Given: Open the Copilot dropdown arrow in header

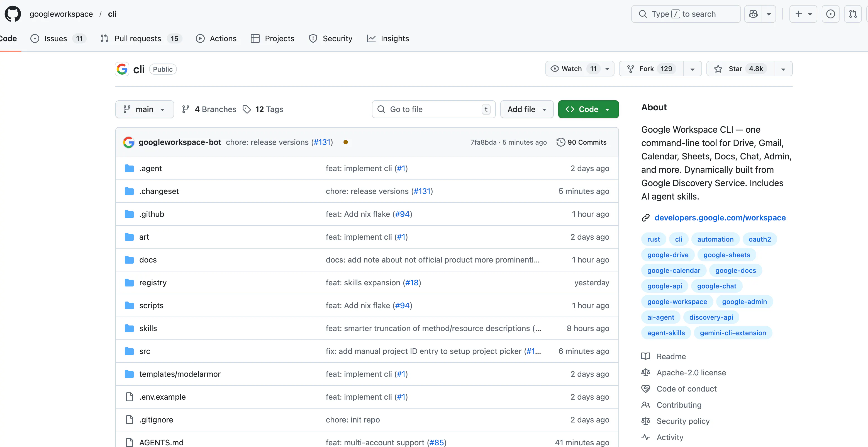Looking at the screenshot, I should click(769, 14).
